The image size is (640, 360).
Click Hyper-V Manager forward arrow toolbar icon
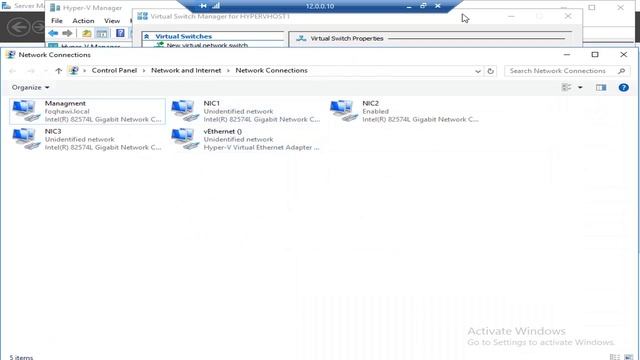[67, 33]
